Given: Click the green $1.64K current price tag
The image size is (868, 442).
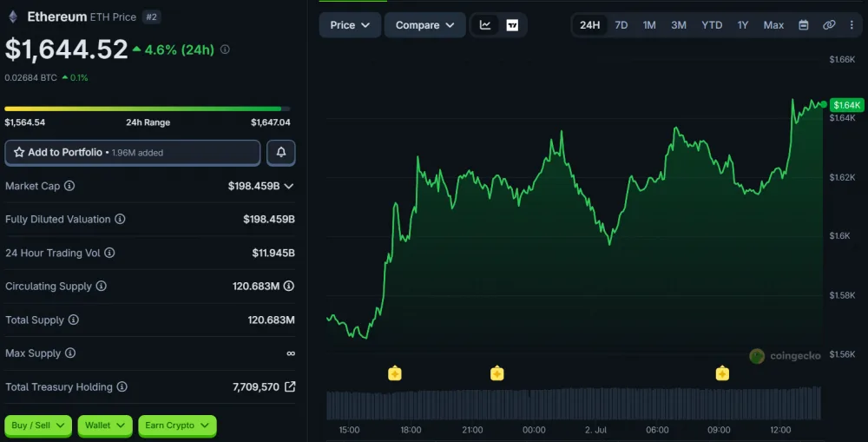Looking at the screenshot, I should pos(846,105).
